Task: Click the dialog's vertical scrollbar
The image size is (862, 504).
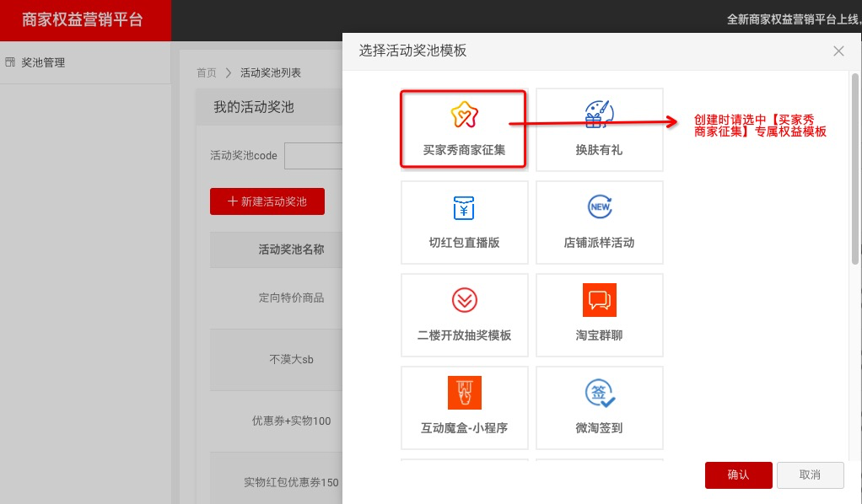Action: click(854, 169)
